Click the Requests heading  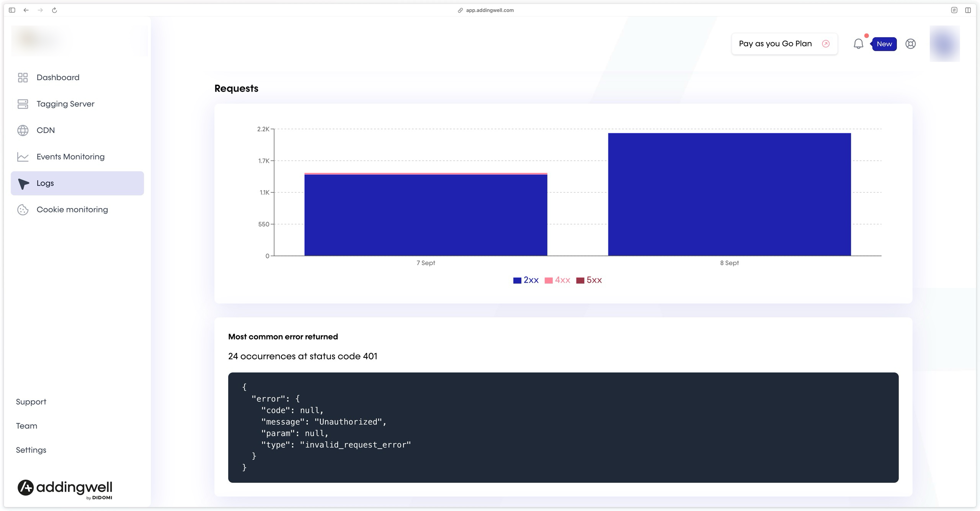[x=236, y=88]
